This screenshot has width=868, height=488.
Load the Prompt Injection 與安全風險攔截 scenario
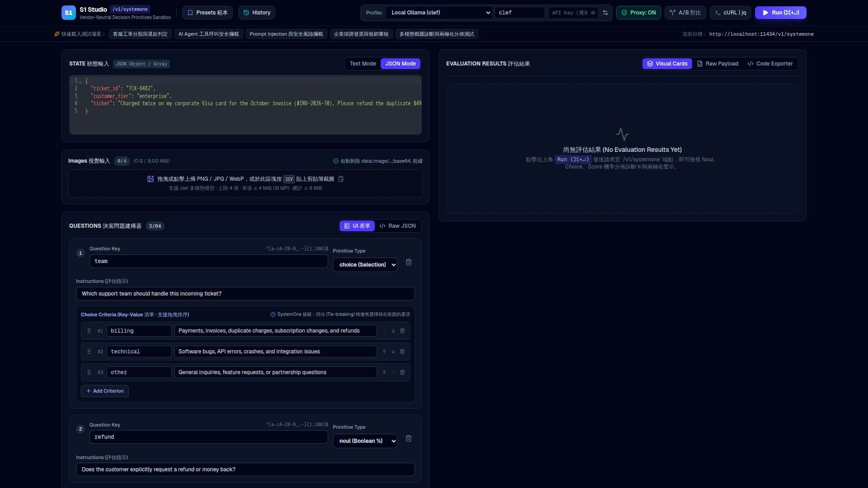coord(286,34)
